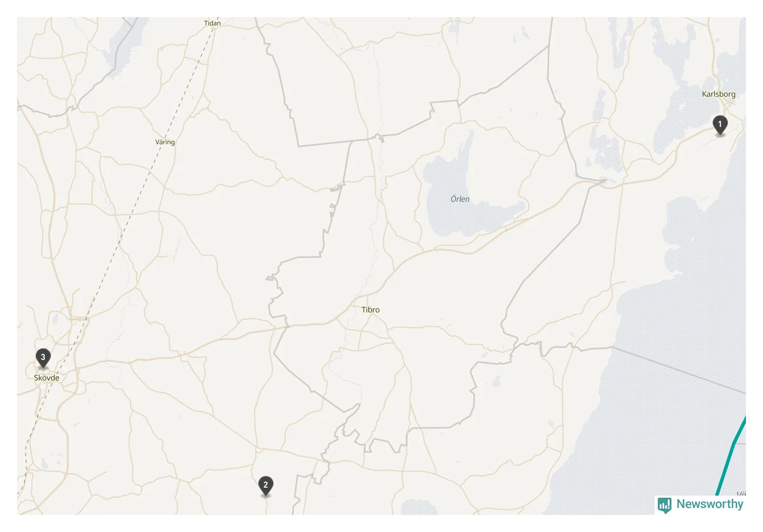The image size is (763, 532).
Task: Click the cut-off label beside Newsworthy logo
Action: (741, 493)
